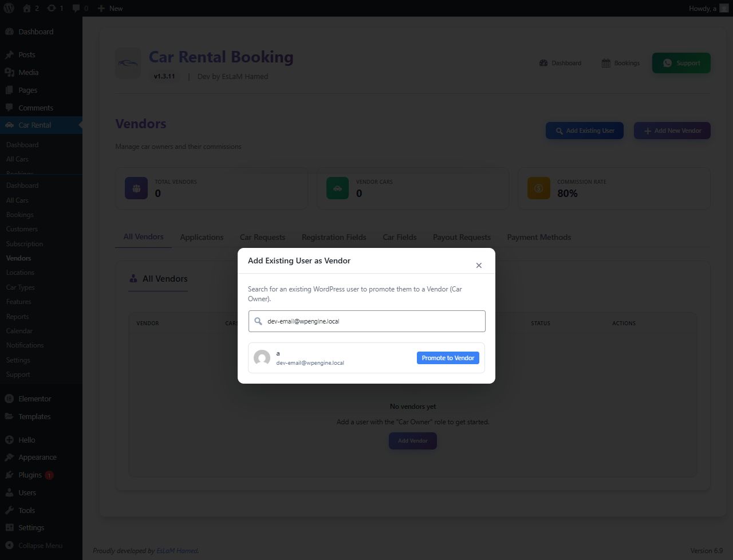Click the search magnifier icon in modal
Screen dimensions: 733x560
point(258,321)
